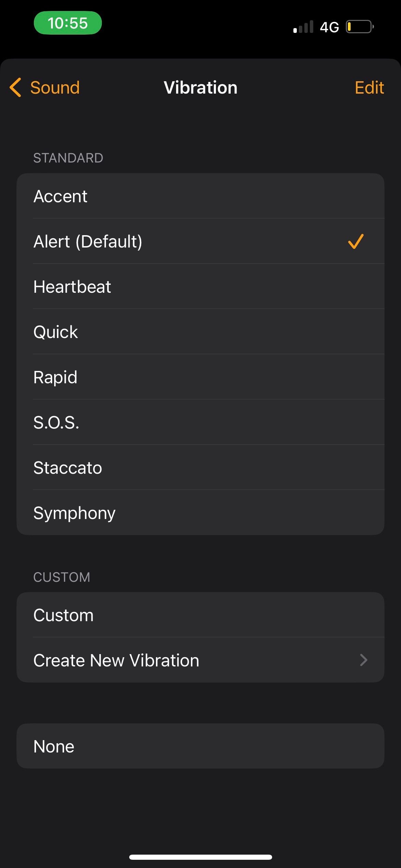Go back to the Sound screen

pyautogui.click(x=55, y=87)
